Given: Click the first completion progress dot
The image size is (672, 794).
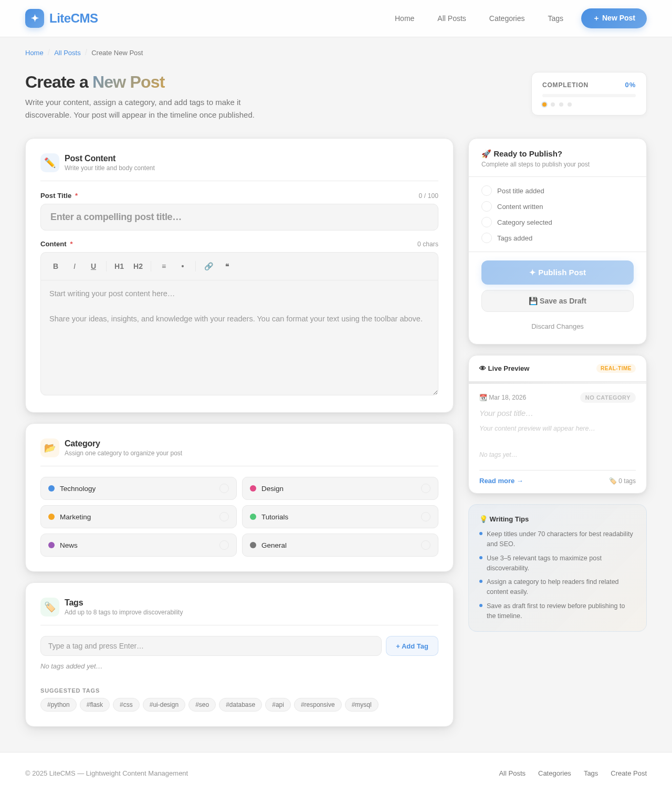Looking at the screenshot, I should click(544, 104).
